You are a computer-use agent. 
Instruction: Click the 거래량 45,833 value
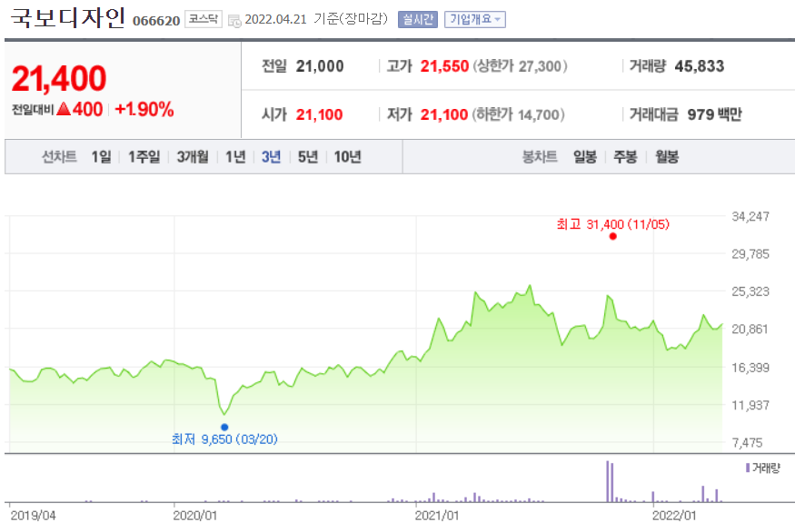pos(700,66)
